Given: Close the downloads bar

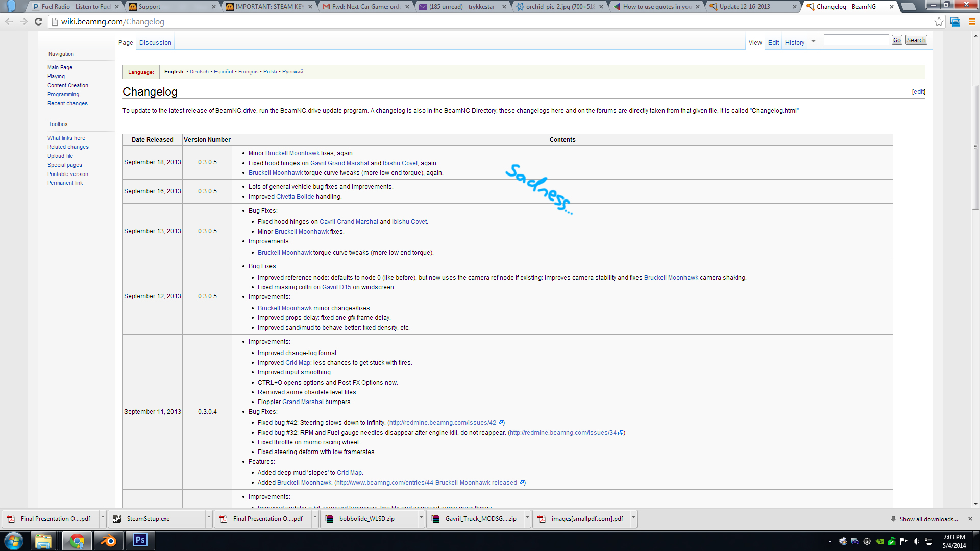Looking at the screenshot, I should pos(970,519).
